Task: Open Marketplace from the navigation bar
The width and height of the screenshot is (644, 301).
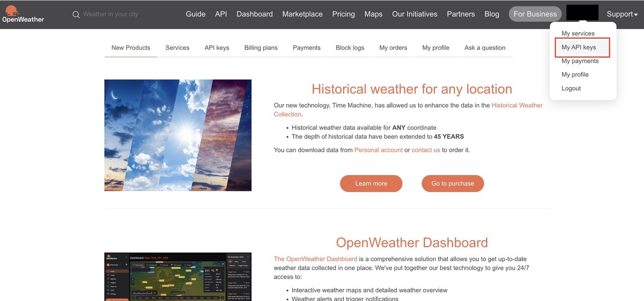Action: click(302, 14)
